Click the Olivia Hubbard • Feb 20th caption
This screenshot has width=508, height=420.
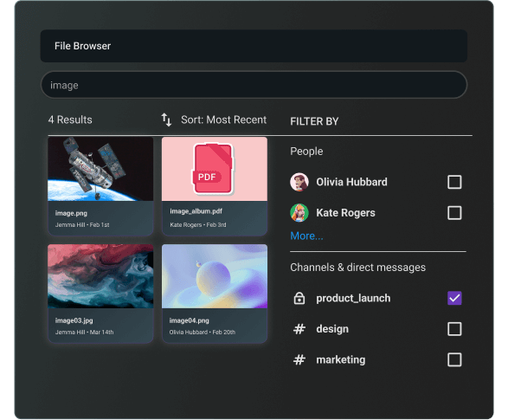[x=203, y=333]
